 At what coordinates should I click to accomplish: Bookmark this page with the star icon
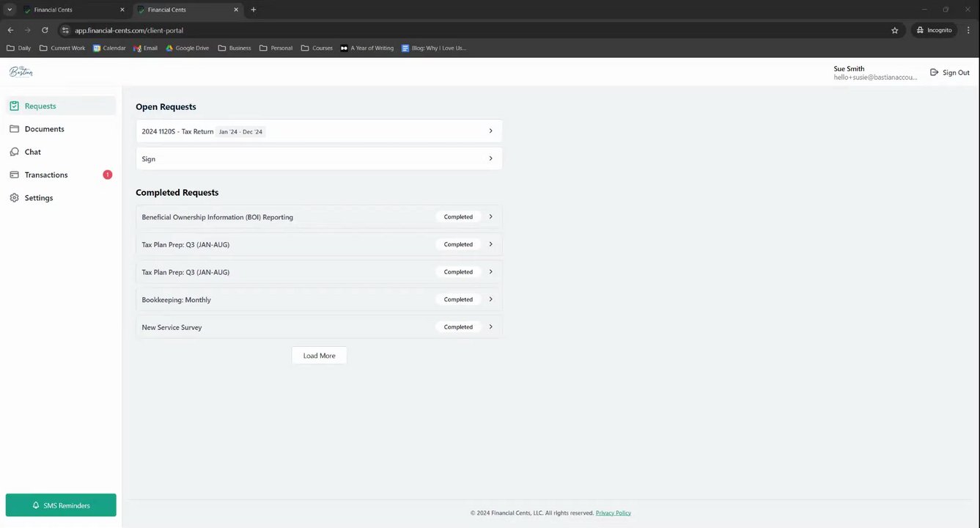894,30
